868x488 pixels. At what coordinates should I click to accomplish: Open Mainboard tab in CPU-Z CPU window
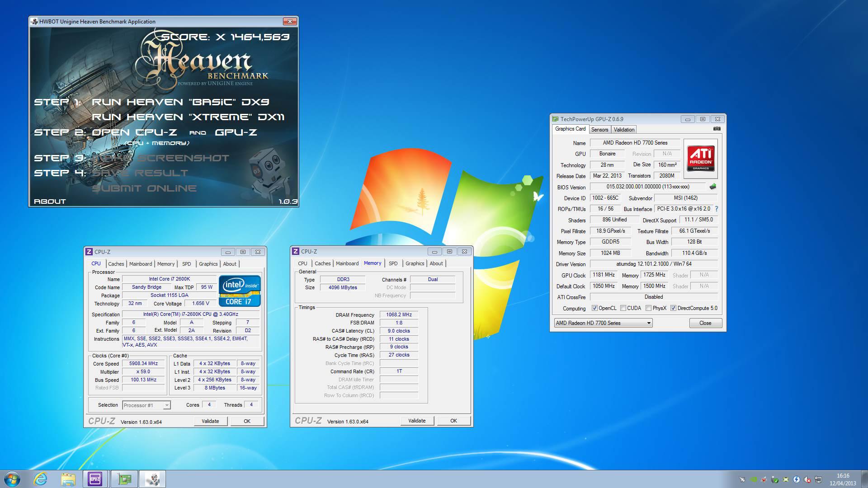tap(141, 264)
